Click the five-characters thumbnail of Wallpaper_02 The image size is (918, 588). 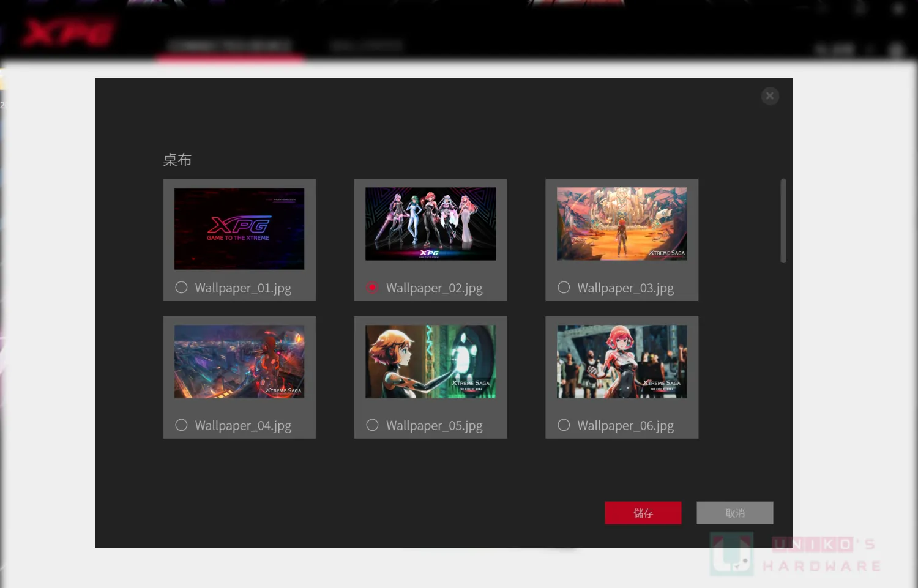click(431, 224)
